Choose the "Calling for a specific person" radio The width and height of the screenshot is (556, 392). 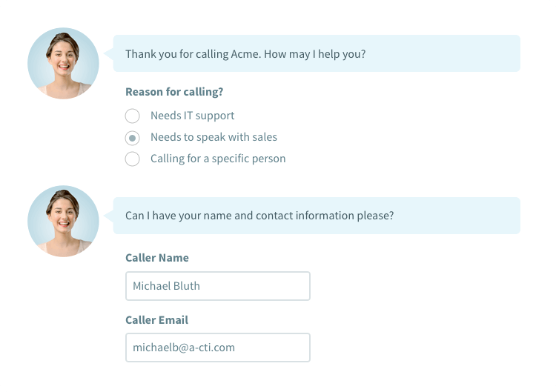pyautogui.click(x=132, y=159)
